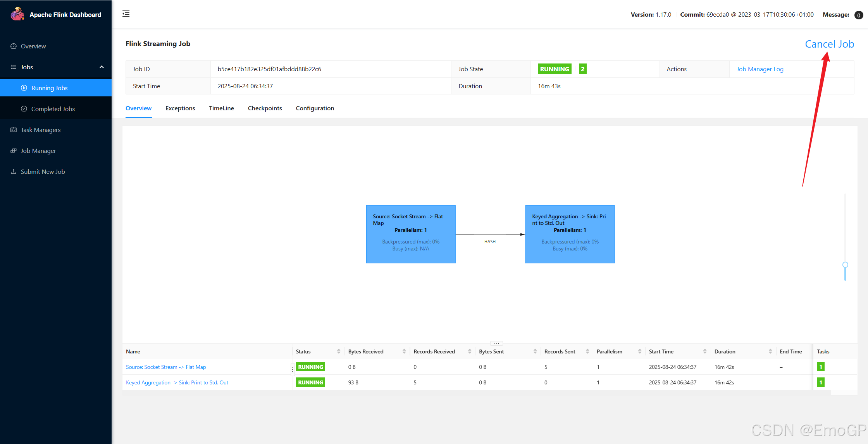868x444 pixels.
Task: Click the Version: 1.17.0 text
Action: (x=651, y=15)
